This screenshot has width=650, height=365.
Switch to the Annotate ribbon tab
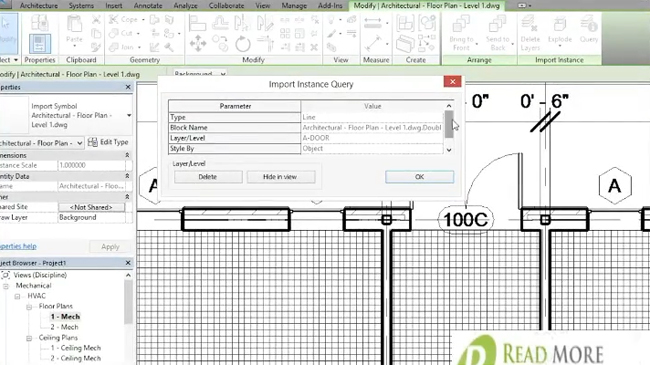tap(148, 6)
